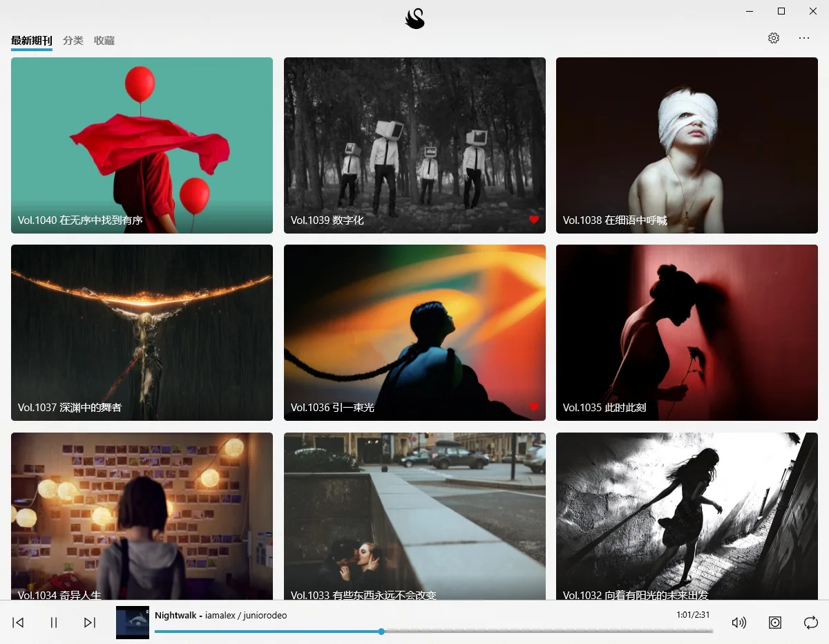Open Vol.1039 数字化 card

(x=414, y=145)
